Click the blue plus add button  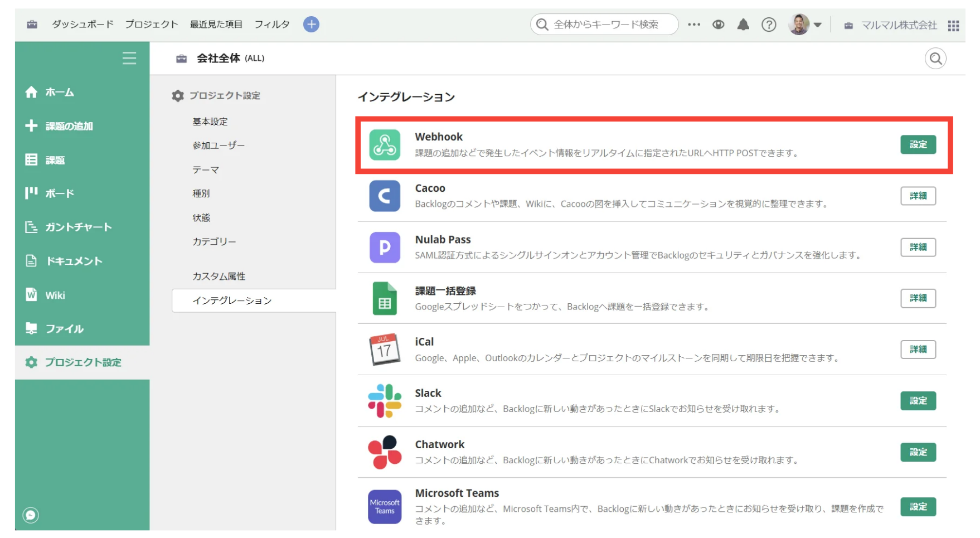(311, 25)
